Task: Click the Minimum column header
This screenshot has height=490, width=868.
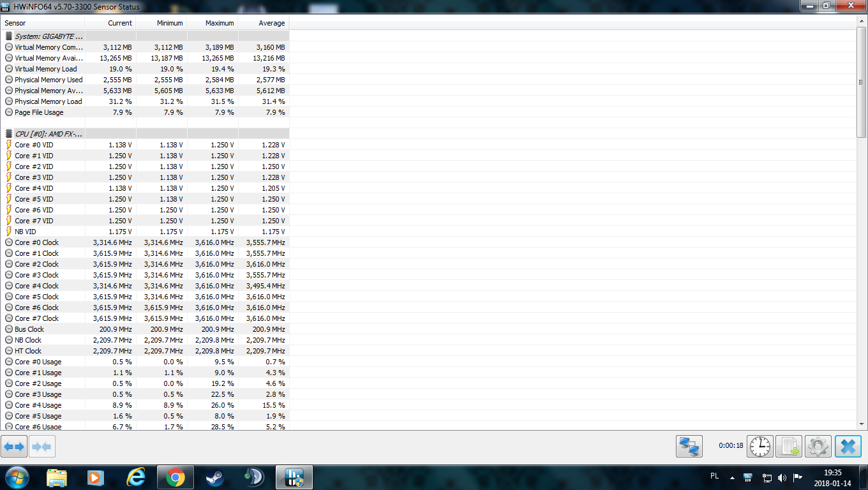Action: 161,23
